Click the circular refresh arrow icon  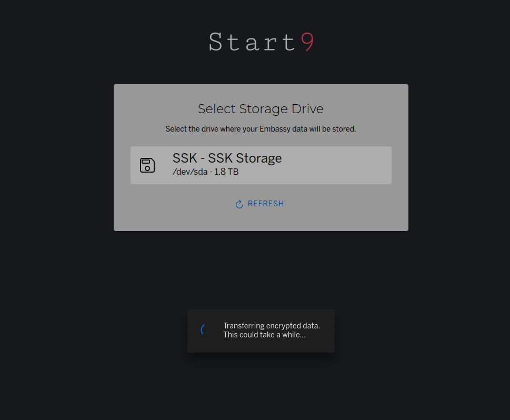point(239,204)
